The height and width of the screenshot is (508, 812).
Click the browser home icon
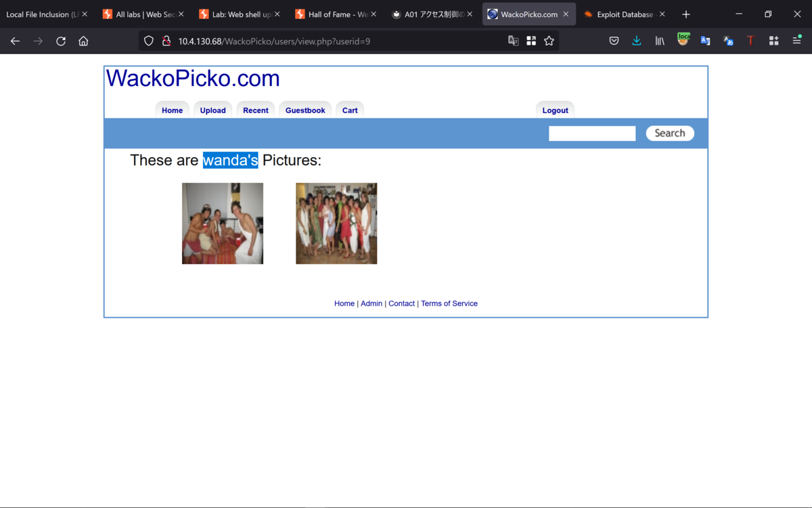83,41
